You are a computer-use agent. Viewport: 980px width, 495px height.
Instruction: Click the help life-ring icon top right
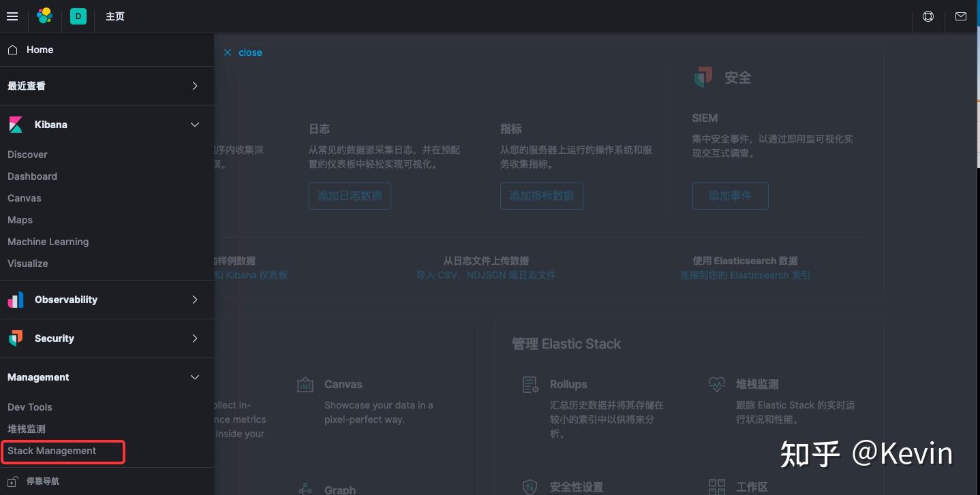pyautogui.click(x=928, y=16)
